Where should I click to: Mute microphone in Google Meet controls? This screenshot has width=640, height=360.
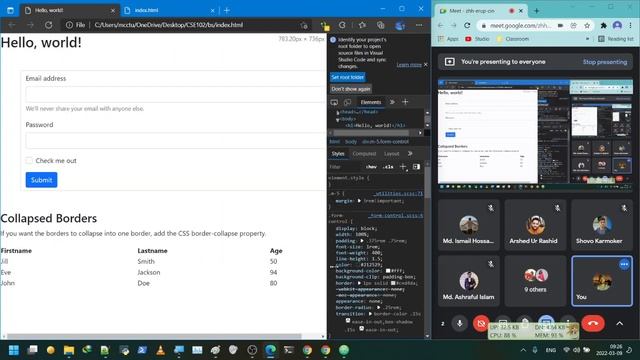point(460,323)
